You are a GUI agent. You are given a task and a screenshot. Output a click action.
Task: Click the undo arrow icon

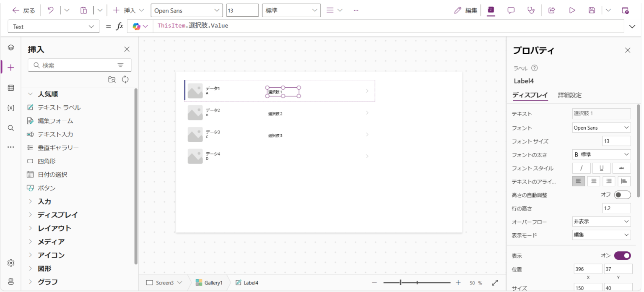click(51, 10)
